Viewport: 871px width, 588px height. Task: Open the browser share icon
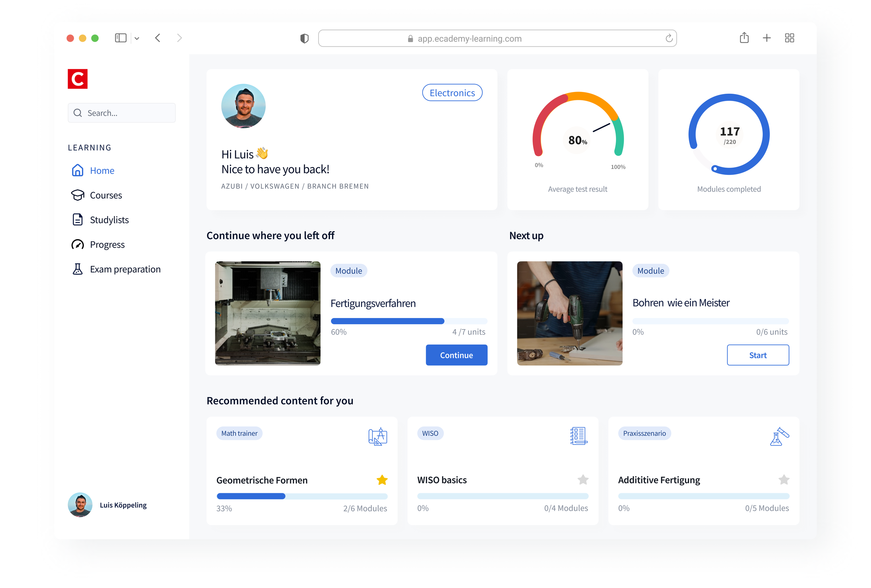tap(744, 38)
